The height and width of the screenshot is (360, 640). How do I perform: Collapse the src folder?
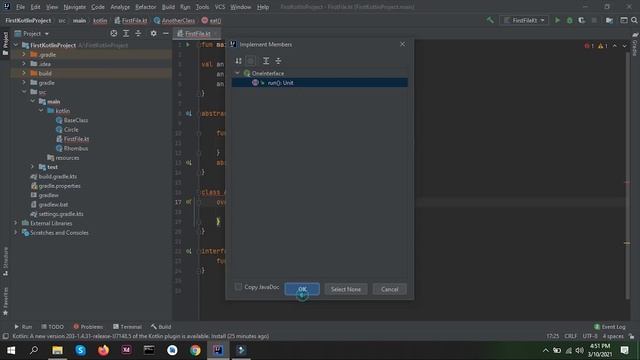(x=24, y=92)
